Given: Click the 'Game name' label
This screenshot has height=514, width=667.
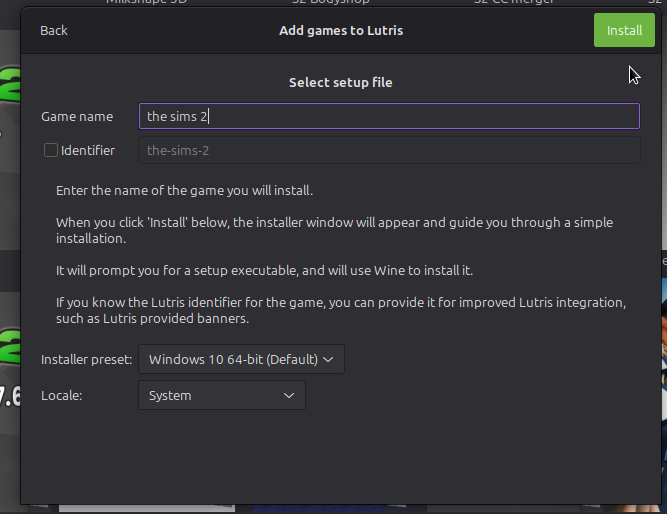Looking at the screenshot, I should point(77,116).
